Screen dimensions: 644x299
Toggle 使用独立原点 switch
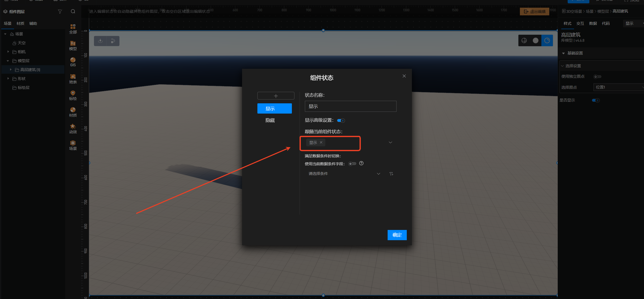[x=597, y=76]
